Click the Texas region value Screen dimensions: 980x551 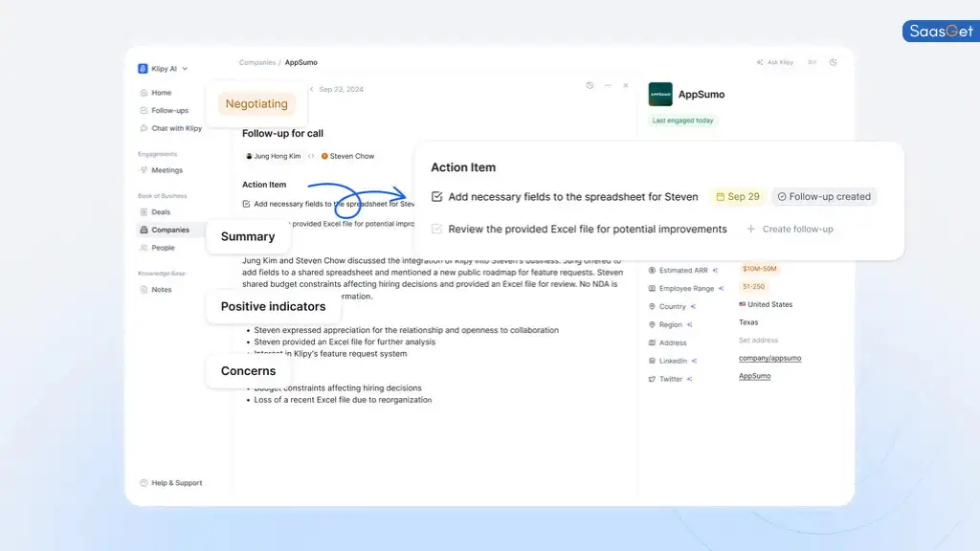pos(748,322)
